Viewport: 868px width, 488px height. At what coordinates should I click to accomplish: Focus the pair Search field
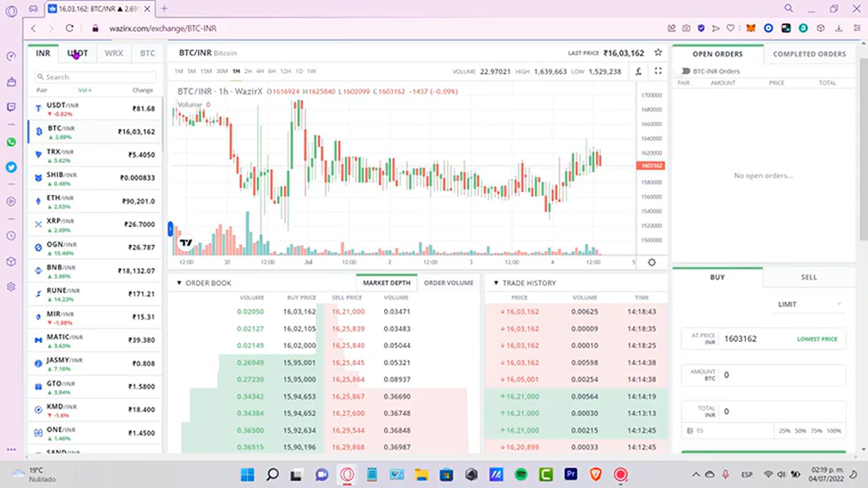(x=95, y=77)
